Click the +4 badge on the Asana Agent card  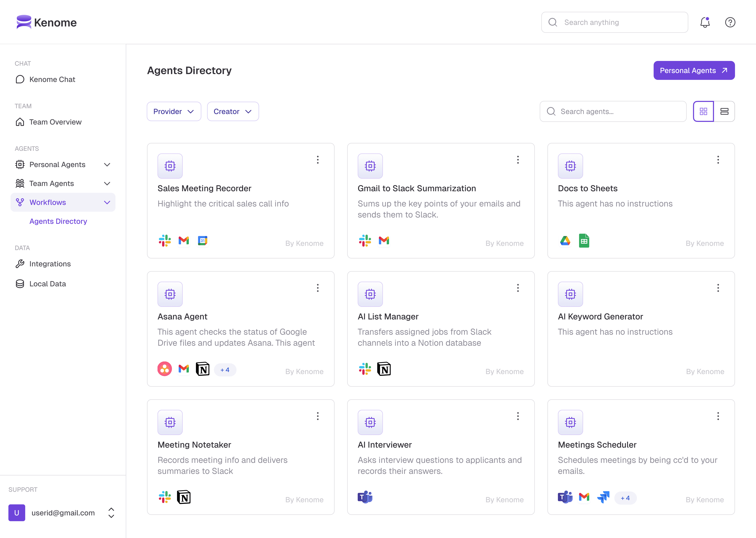click(x=225, y=370)
